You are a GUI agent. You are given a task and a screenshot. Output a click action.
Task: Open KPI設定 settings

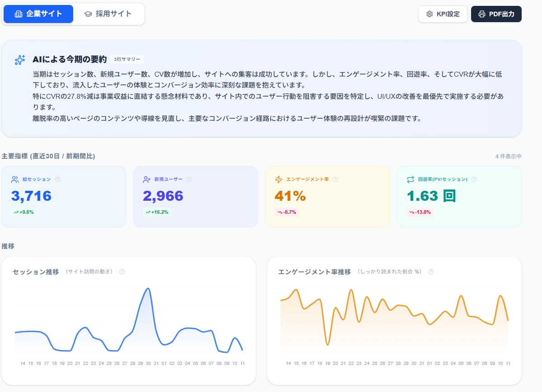pos(443,14)
